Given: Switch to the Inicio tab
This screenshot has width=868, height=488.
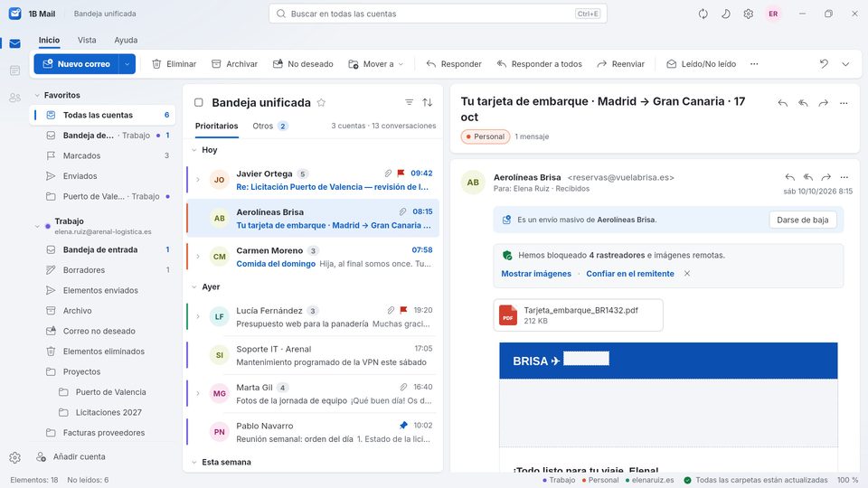Looking at the screenshot, I should click(x=49, y=40).
